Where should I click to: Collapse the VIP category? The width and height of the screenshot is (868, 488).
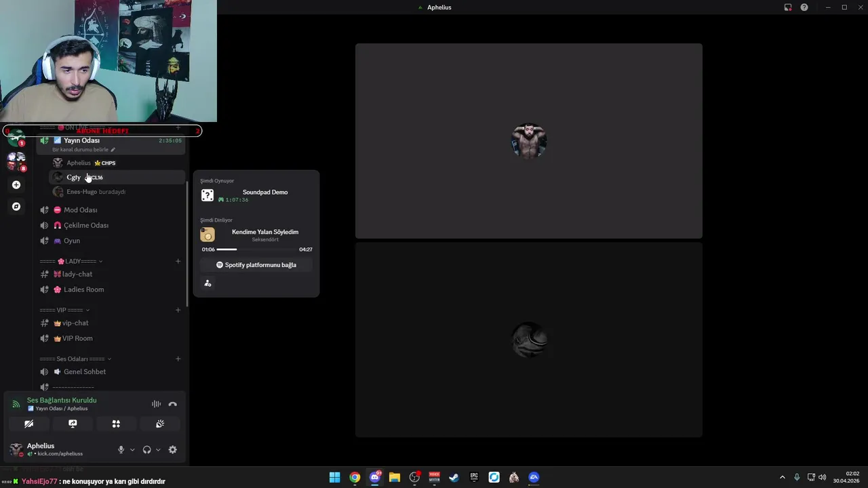pyautogui.click(x=64, y=310)
